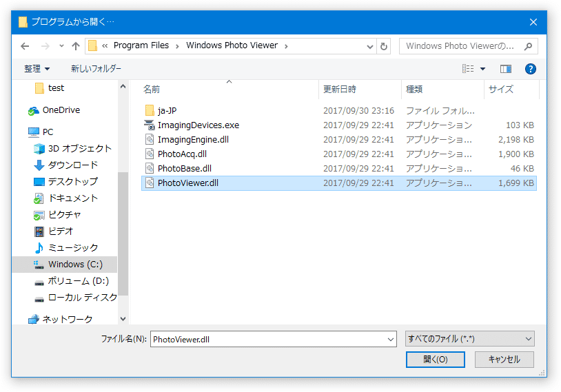Create a new folder with 新しいフォルダー
561x392 pixels.
point(96,69)
